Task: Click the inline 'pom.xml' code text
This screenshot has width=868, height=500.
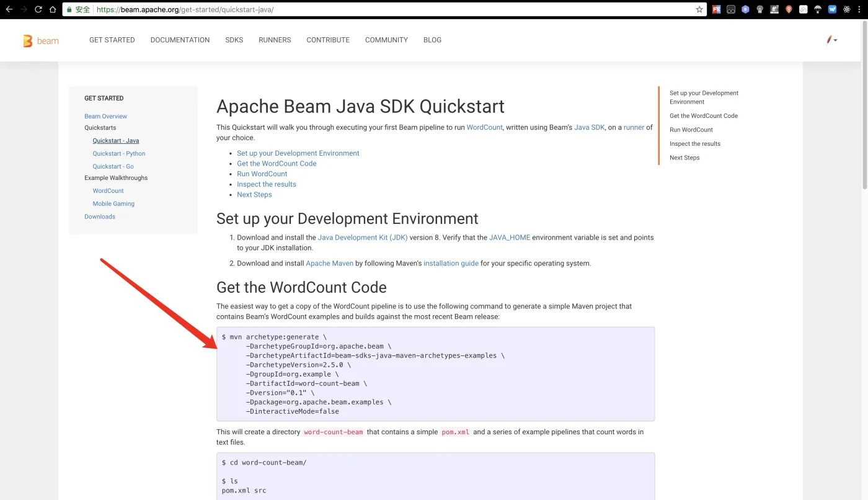Action: [x=456, y=432]
